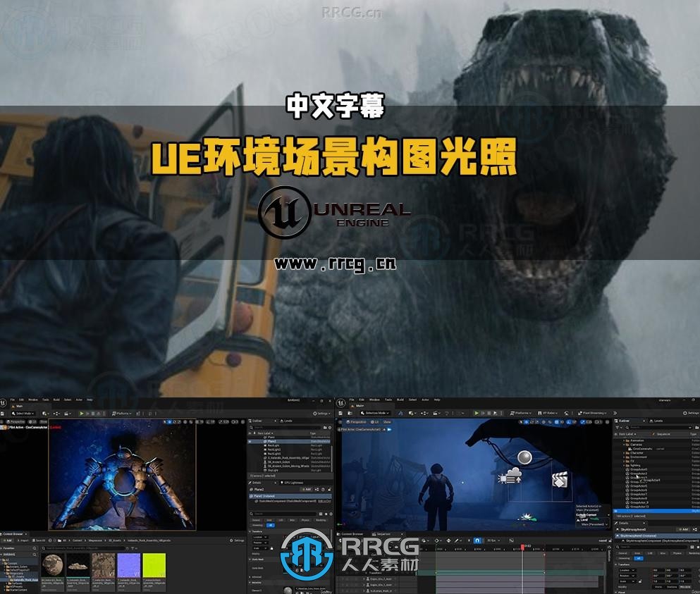
Task: Select Main level tab in left editor
Action: [19, 406]
